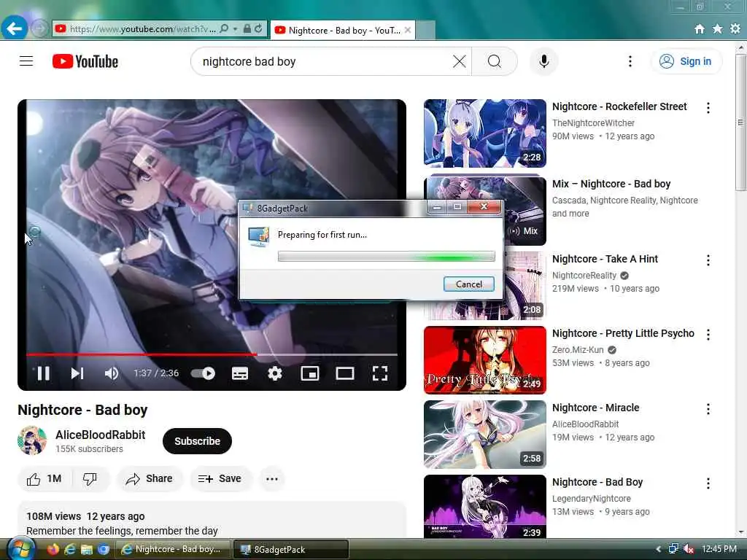Click the YouTube URL address field
The height and width of the screenshot is (560, 747).
pos(142,29)
